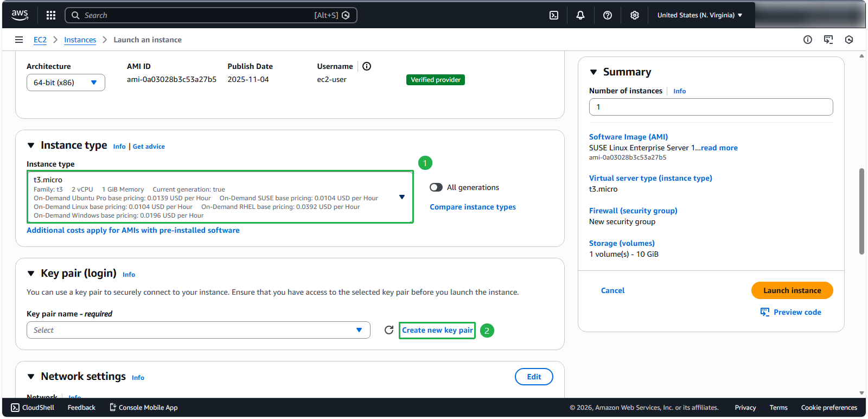Click Create new key pair
868x419 pixels.
point(437,330)
